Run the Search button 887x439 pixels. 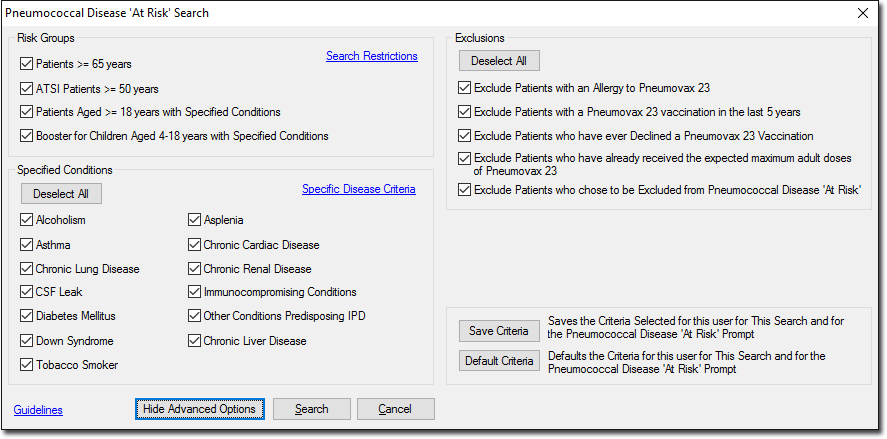[x=312, y=409]
